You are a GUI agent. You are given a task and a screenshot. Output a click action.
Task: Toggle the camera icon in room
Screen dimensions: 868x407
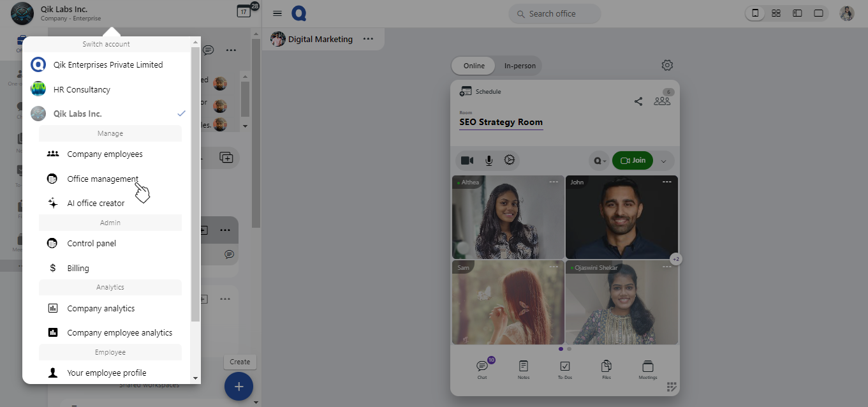click(467, 161)
